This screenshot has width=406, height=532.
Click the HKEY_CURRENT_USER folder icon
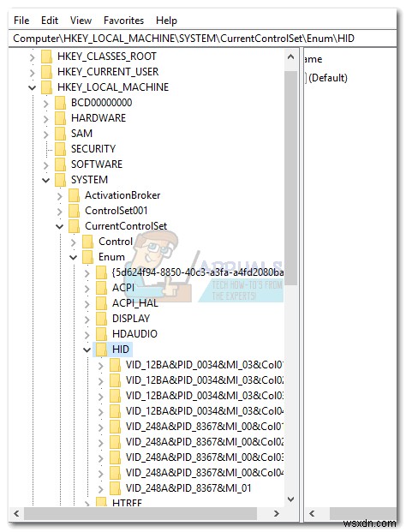tap(46, 72)
